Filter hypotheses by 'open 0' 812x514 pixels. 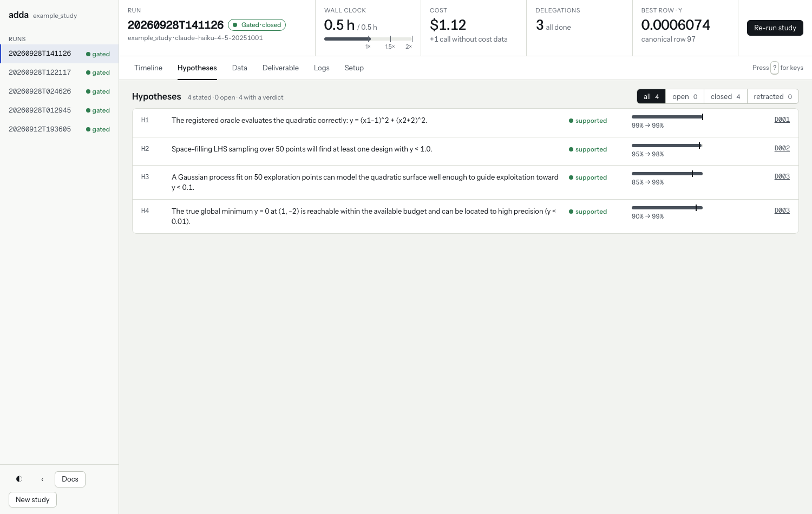point(685,96)
